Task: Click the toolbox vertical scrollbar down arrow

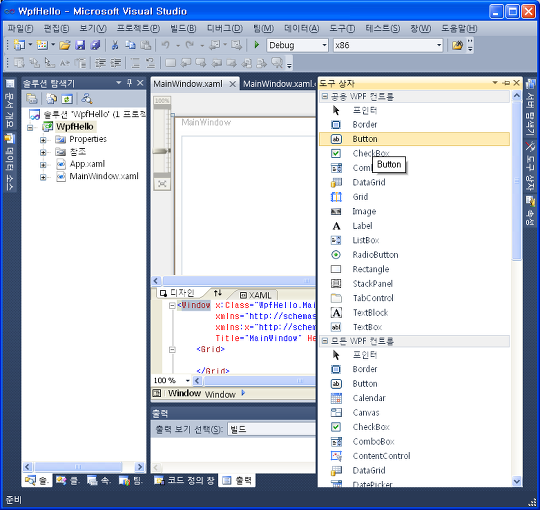Action: tap(517, 481)
